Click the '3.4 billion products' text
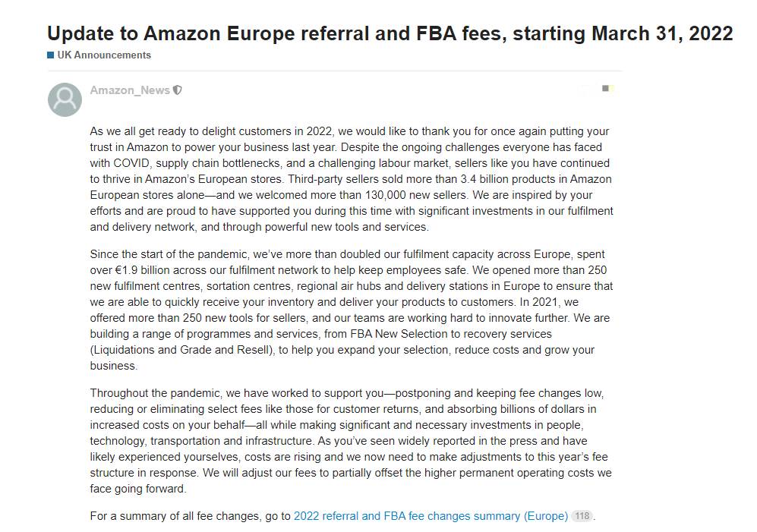Image resolution: width=757 pixels, height=532 pixels. pos(514,179)
